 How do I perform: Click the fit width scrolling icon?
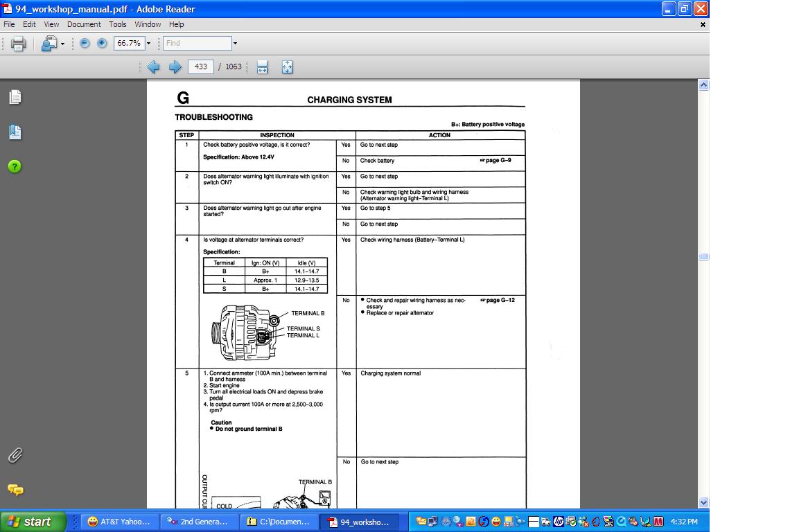click(263, 66)
